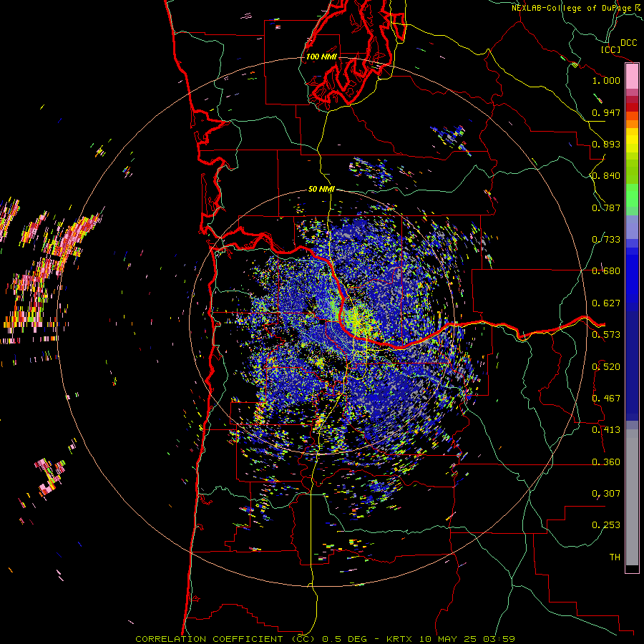Pick the orange band on the color bar
Screen dimensions: 644x644
[x=632, y=124]
